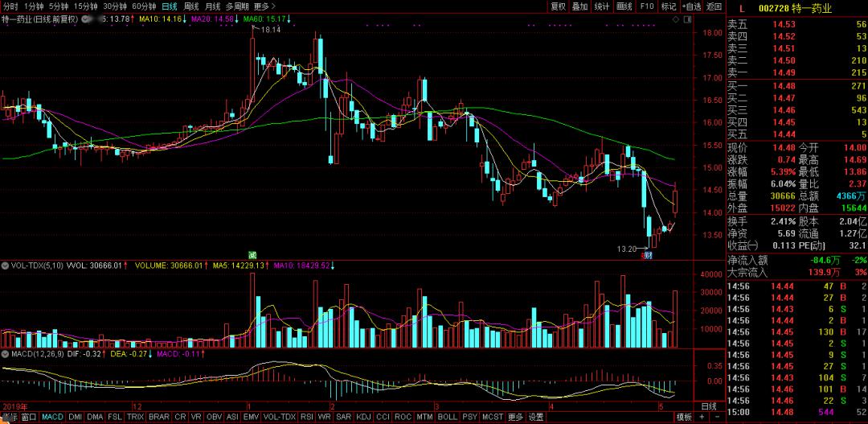This screenshot has height=424, width=868.
Task: Select the SAR indicator tab
Action: tap(344, 417)
